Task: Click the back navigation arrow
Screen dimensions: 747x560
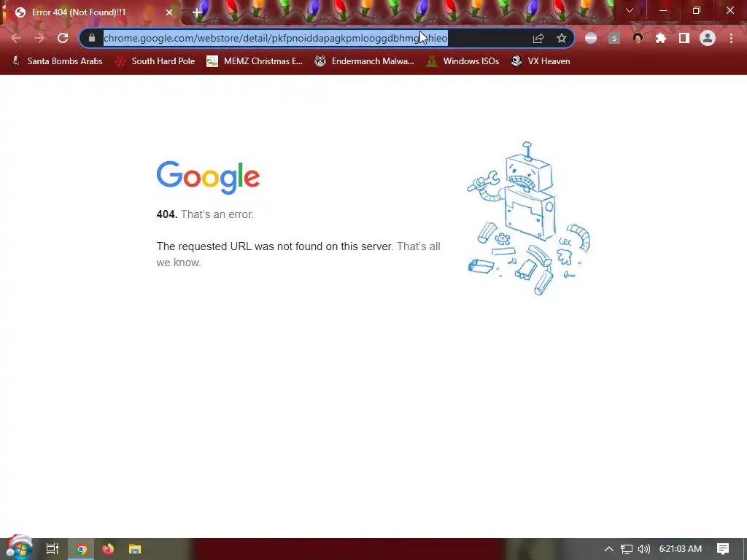Action: [x=16, y=38]
